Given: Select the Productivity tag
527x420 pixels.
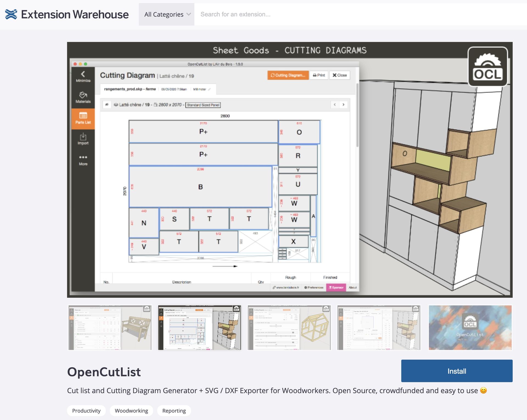Looking at the screenshot, I should coord(86,410).
